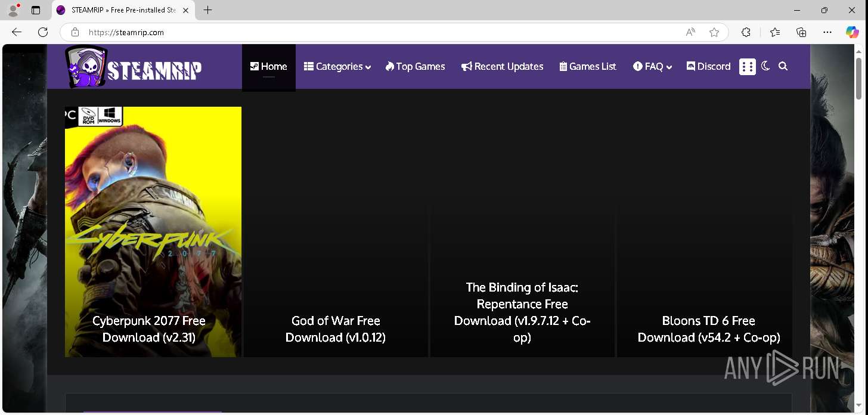Image resolution: width=868 pixels, height=415 pixels.
Task: Toggle dark mode moon icon
Action: pos(766,66)
